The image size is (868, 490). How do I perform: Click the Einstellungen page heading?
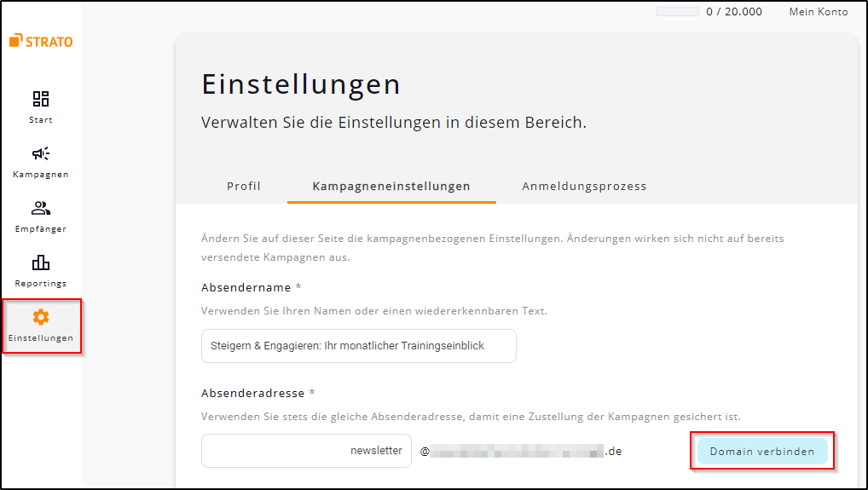[x=301, y=84]
